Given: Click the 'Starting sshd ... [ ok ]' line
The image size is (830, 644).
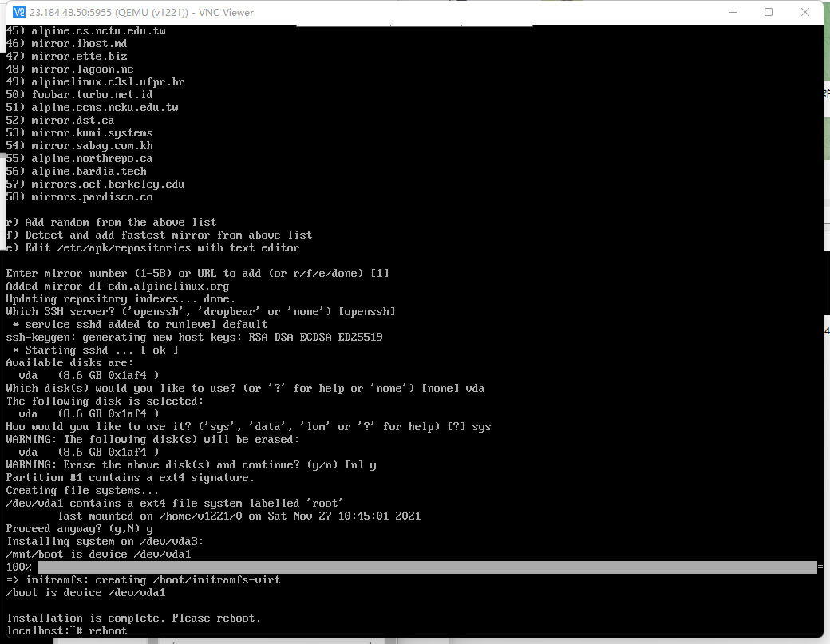Looking at the screenshot, I should [95, 350].
